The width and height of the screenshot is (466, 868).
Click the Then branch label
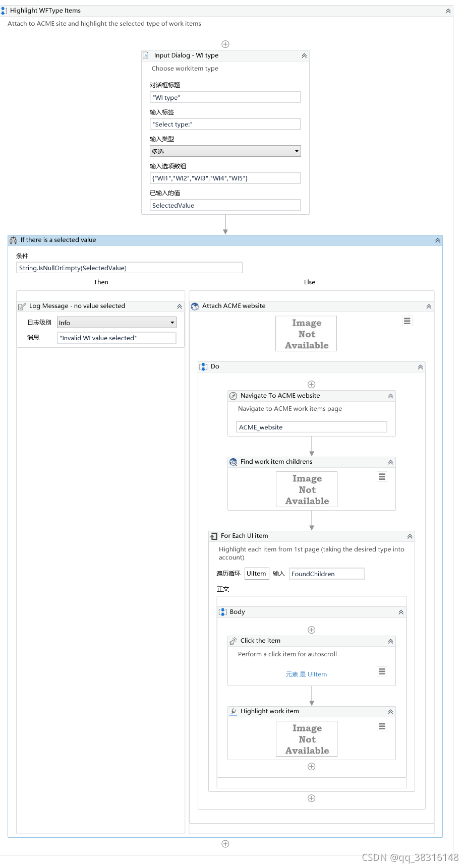point(101,282)
